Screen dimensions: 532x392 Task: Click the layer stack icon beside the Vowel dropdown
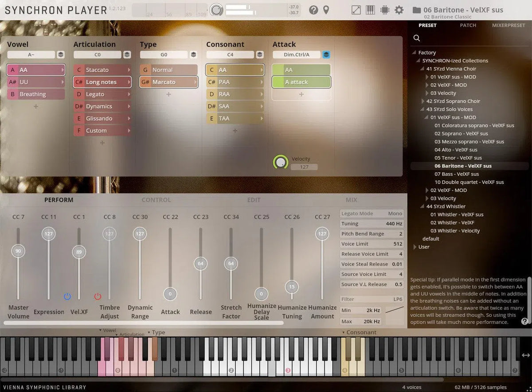(x=61, y=54)
